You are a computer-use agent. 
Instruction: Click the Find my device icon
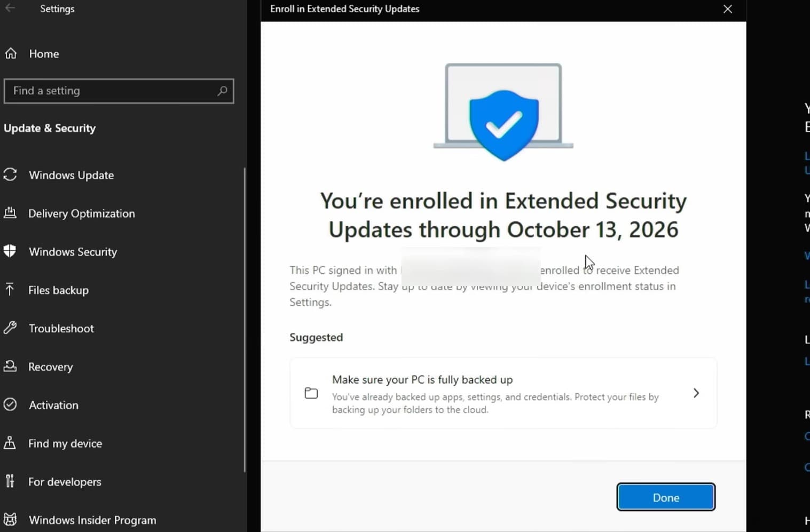(11, 443)
